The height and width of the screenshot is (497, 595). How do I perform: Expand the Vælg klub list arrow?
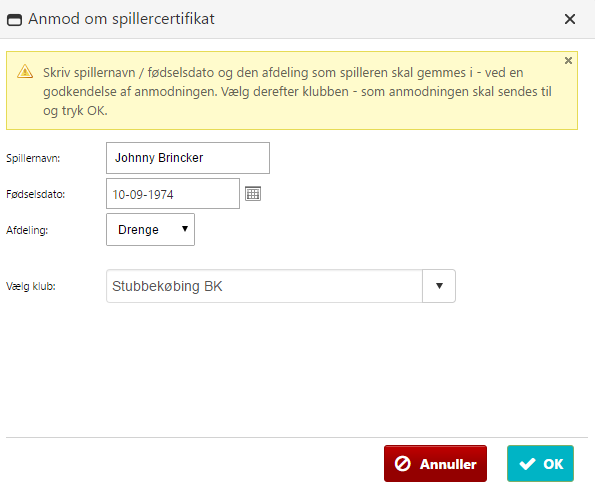[x=439, y=286]
